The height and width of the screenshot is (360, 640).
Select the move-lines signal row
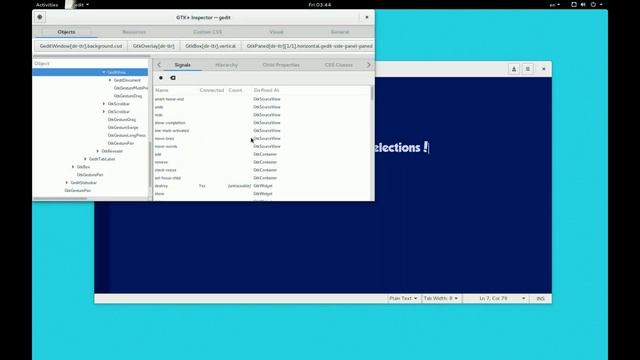[x=262, y=138]
